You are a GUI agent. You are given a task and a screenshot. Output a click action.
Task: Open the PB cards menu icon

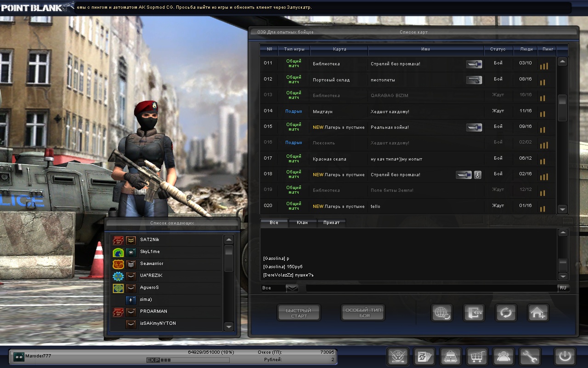coord(424,356)
